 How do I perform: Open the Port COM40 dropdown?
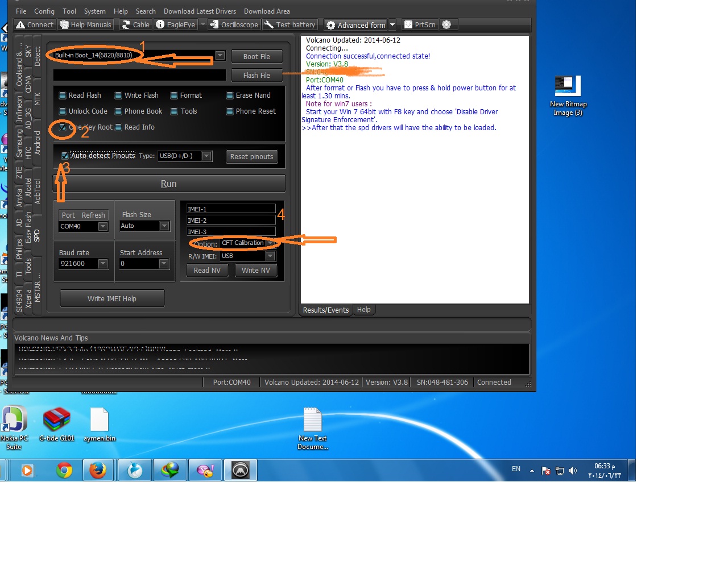click(x=103, y=226)
